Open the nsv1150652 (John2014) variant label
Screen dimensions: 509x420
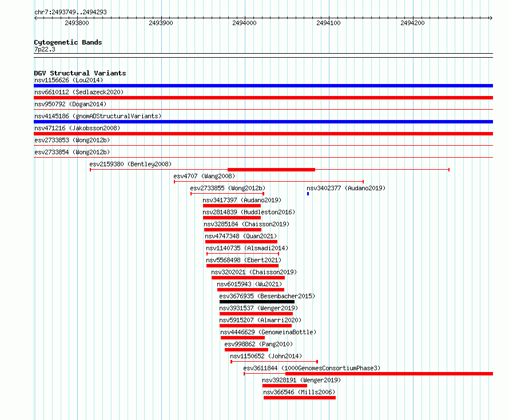click(266, 356)
